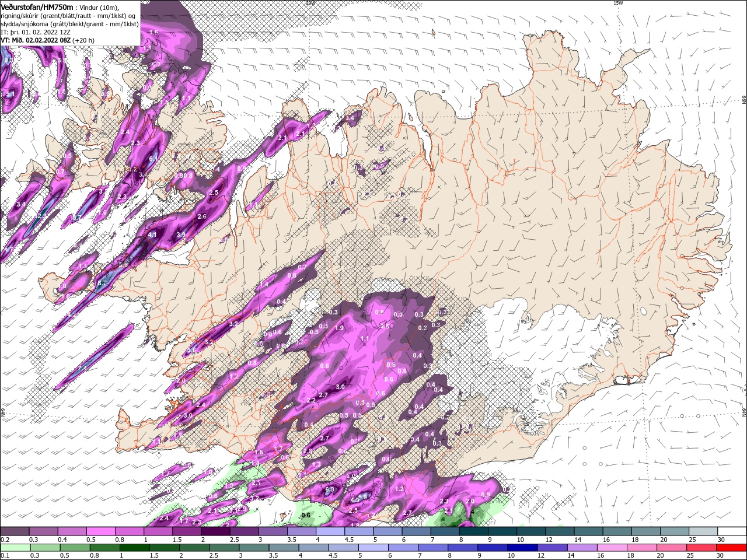Screen dimensions: 747x560
Task: Select the dark navy 10–12 swatch in the lower scale
Action: pyautogui.click(x=521, y=548)
